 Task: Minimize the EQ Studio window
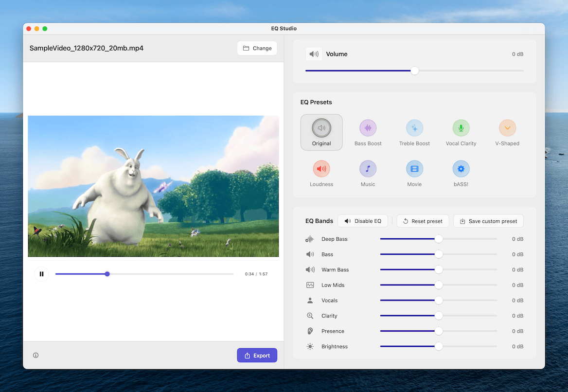36,29
